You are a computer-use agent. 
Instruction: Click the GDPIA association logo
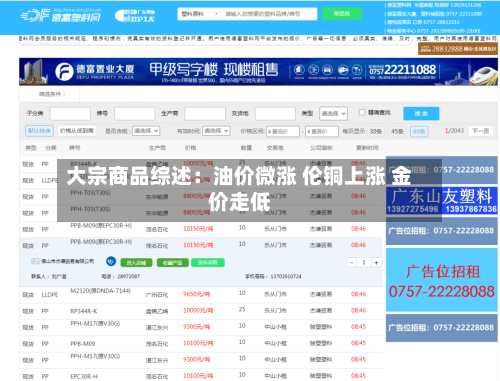(x=135, y=16)
